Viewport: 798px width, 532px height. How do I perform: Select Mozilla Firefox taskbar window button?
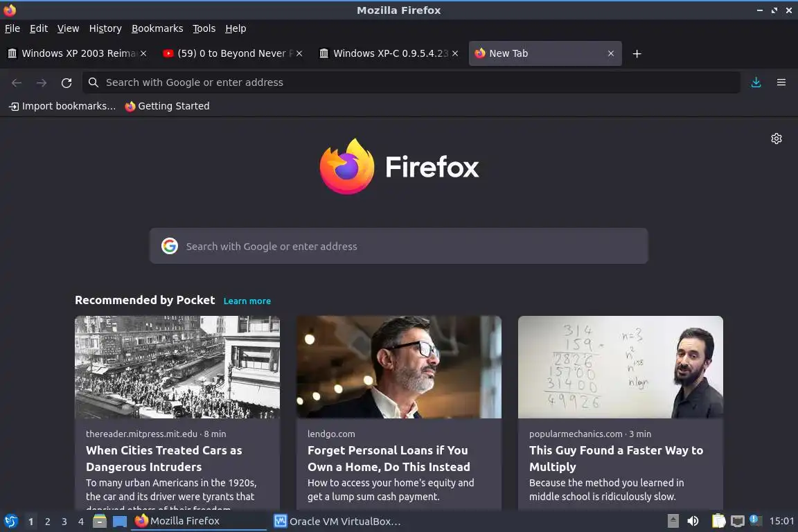199,521
